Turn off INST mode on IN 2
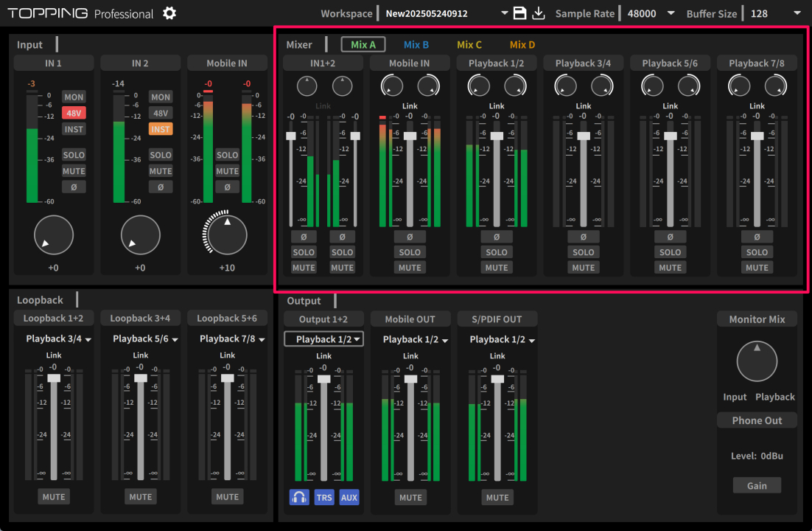 (x=161, y=129)
